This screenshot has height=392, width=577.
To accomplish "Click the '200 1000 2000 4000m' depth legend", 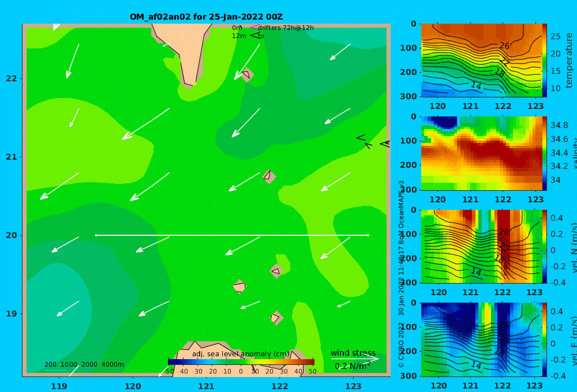I will click(84, 364).
